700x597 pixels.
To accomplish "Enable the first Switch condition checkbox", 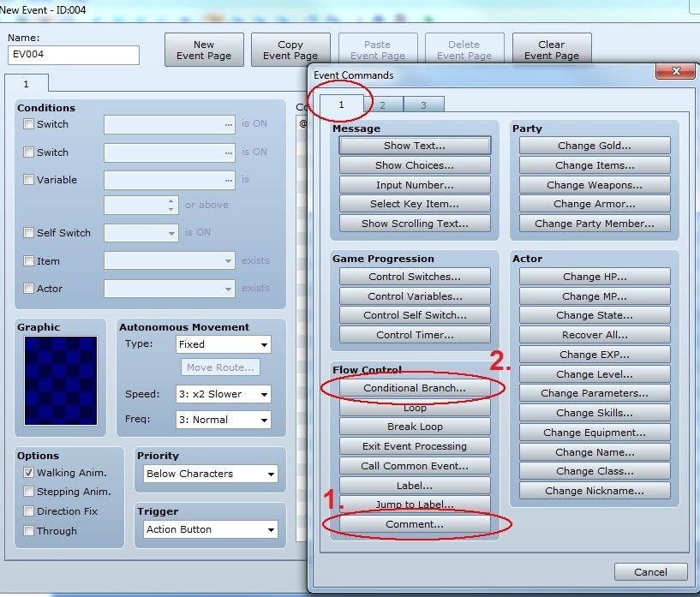I will coord(29,124).
